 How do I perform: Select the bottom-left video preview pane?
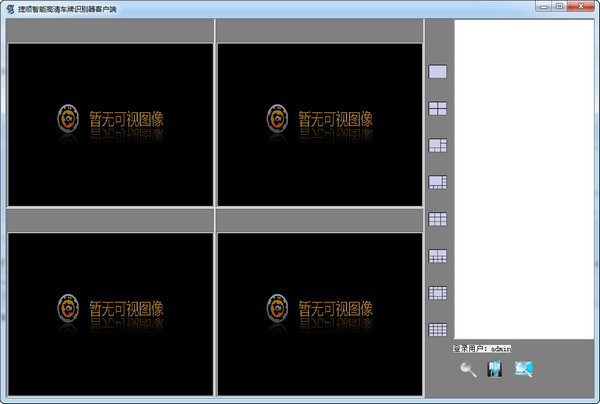(110, 314)
